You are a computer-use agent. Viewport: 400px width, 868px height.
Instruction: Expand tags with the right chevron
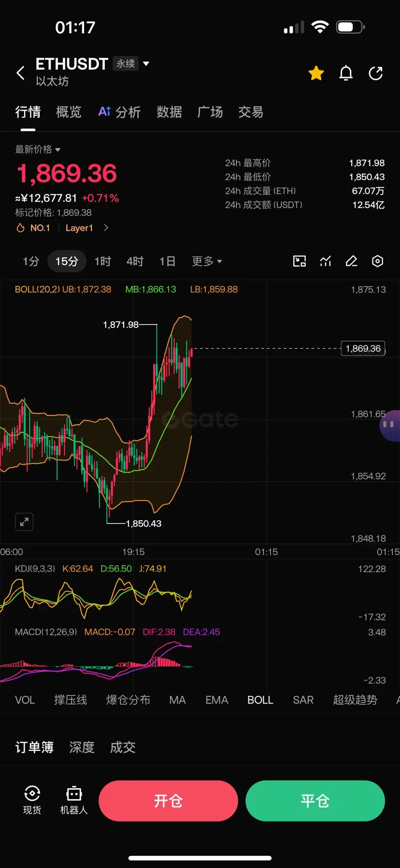point(106,228)
